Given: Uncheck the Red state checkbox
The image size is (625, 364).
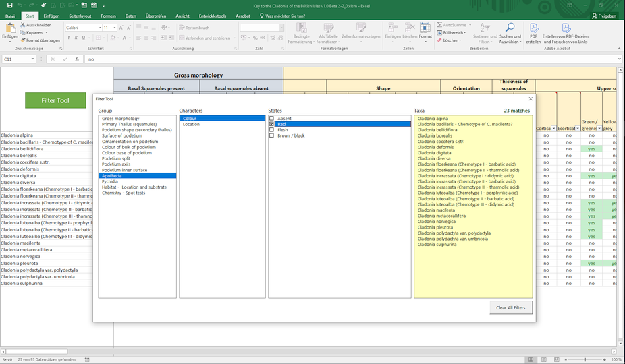Looking at the screenshot, I should coord(271,125).
